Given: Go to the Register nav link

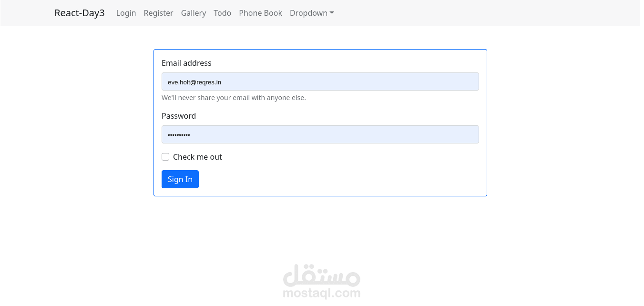Looking at the screenshot, I should pos(158,13).
